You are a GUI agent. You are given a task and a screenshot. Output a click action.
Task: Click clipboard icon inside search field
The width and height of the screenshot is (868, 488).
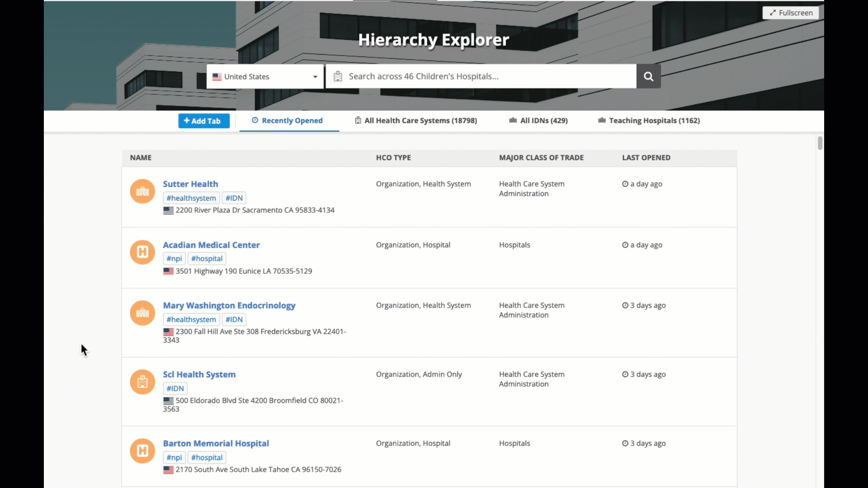(x=338, y=76)
